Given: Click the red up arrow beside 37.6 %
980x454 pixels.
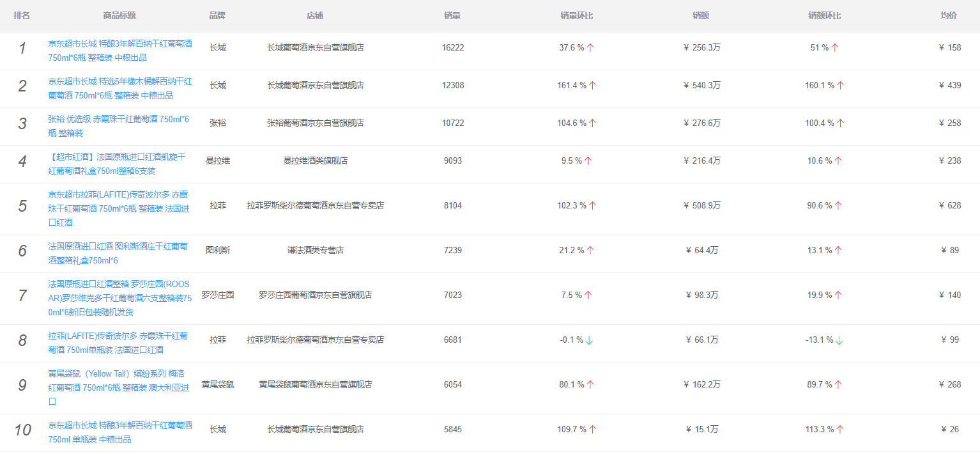Looking at the screenshot, I should [x=590, y=48].
